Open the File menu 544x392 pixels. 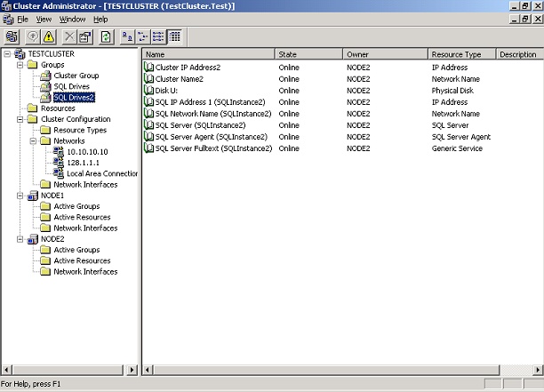(x=23, y=20)
